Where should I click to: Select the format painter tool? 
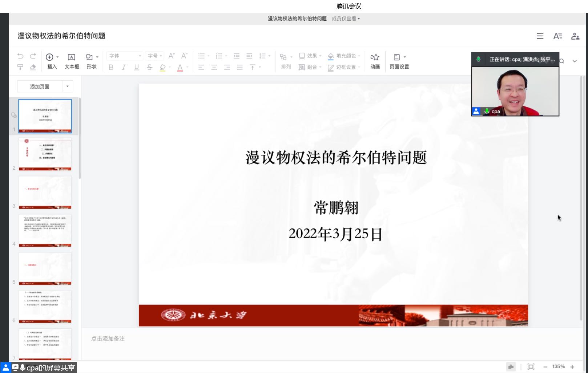pos(20,67)
